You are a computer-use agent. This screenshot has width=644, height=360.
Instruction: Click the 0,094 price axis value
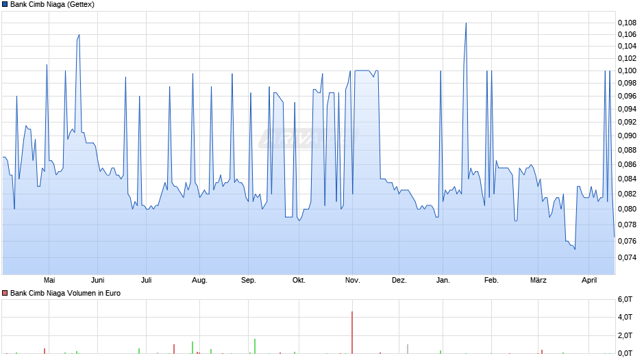pyautogui.click(x=627, y=109)
